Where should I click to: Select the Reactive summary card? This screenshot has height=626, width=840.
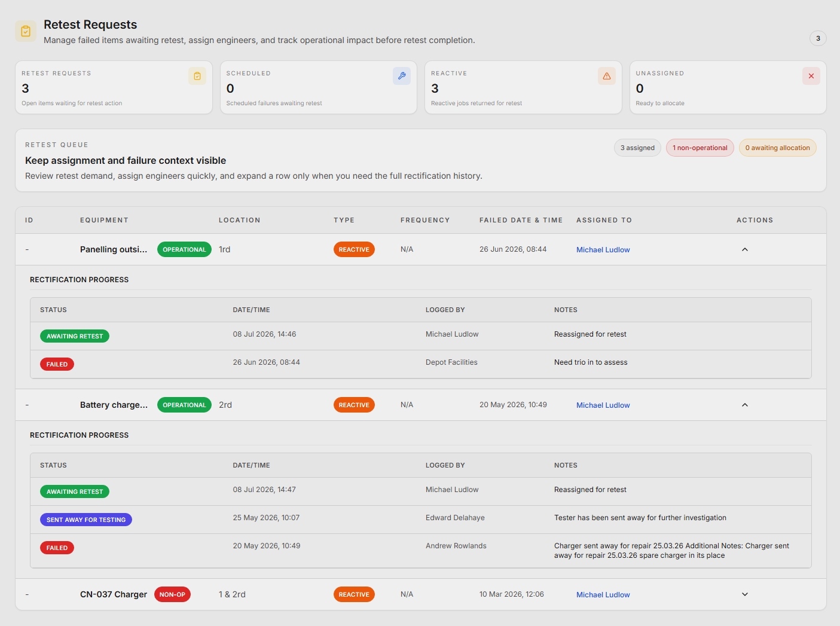[523, 87]
